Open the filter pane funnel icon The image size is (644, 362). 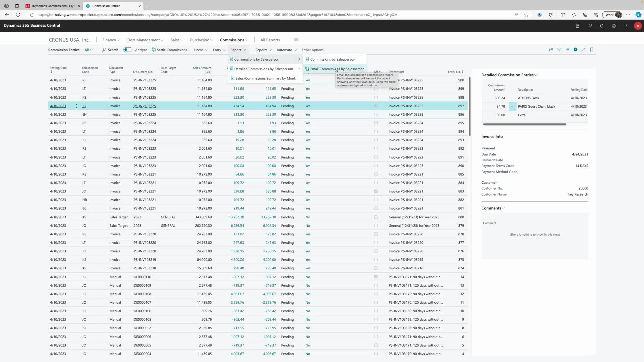tap(559, 50)
